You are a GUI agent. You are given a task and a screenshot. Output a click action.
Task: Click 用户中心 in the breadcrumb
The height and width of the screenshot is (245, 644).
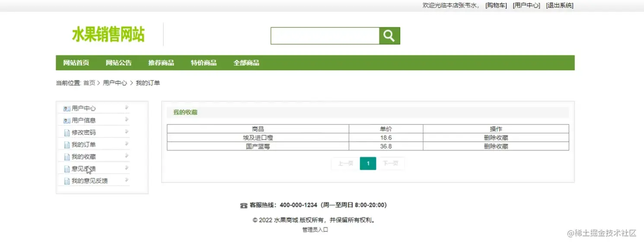(x=115, y=83)
